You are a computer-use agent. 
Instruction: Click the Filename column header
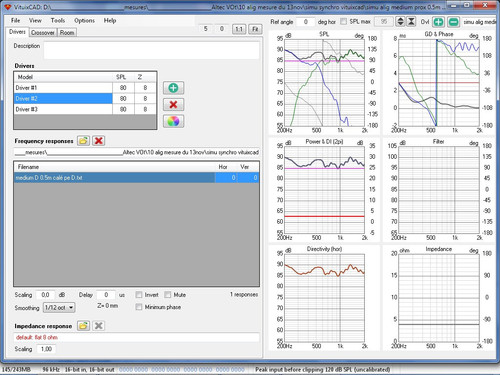(115, 167)
